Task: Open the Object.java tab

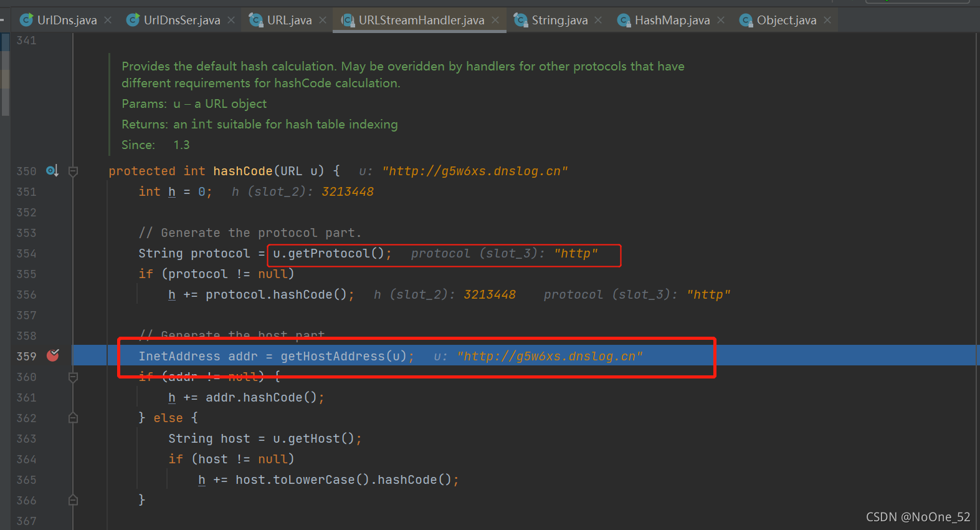Action: tap(786, 20)
